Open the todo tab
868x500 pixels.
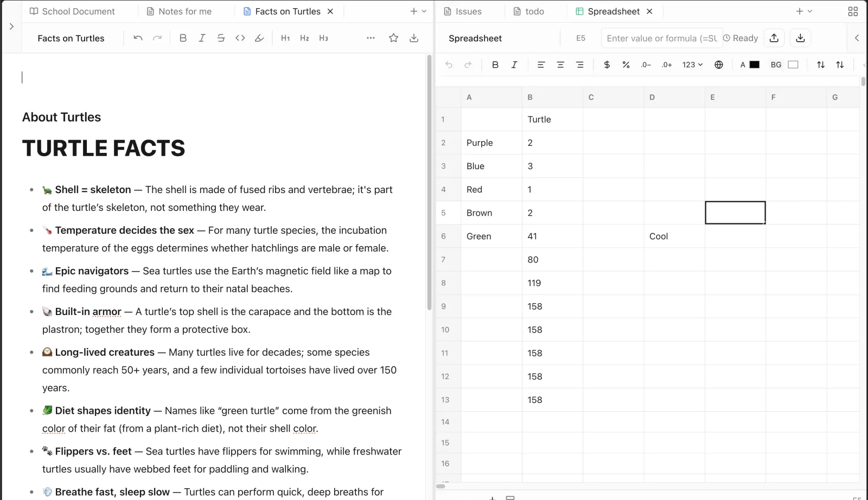pyautogui.click(x=529, y=11)
